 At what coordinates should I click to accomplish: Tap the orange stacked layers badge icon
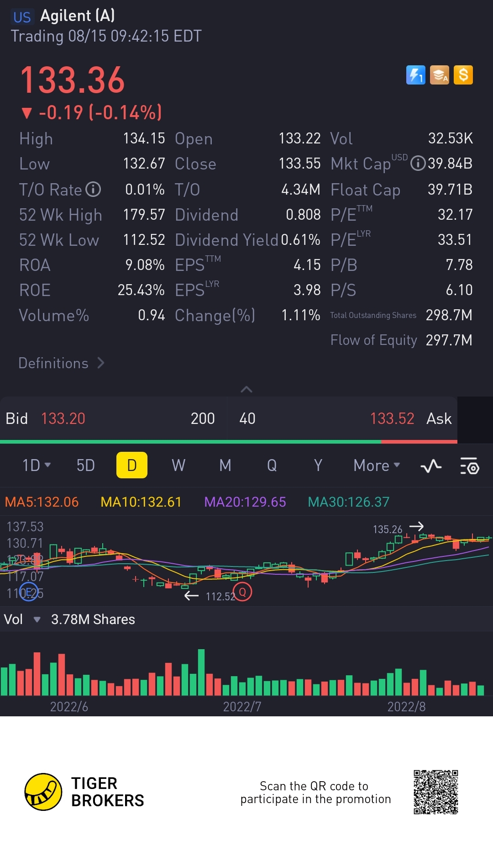440,75
